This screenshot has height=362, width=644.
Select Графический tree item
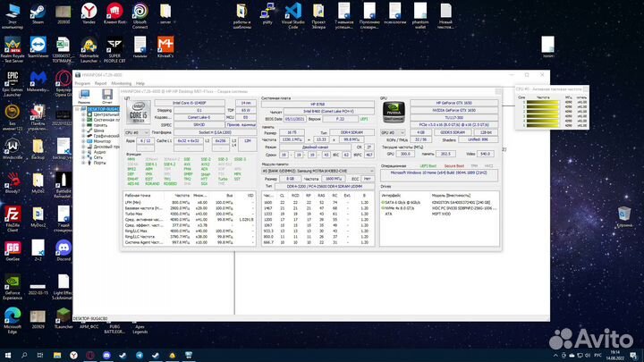click(x=106, y=136)
